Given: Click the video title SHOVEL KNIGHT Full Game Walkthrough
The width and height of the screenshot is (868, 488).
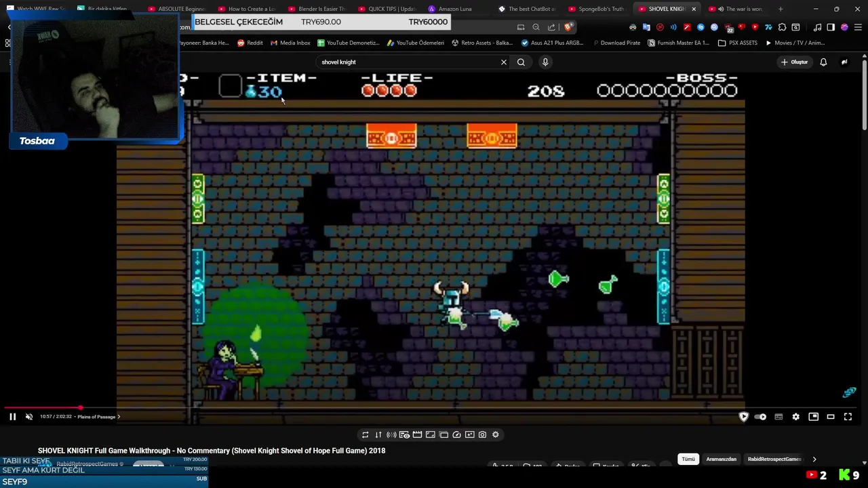Looking at the screenshot, I should click(x=212, y=451).
